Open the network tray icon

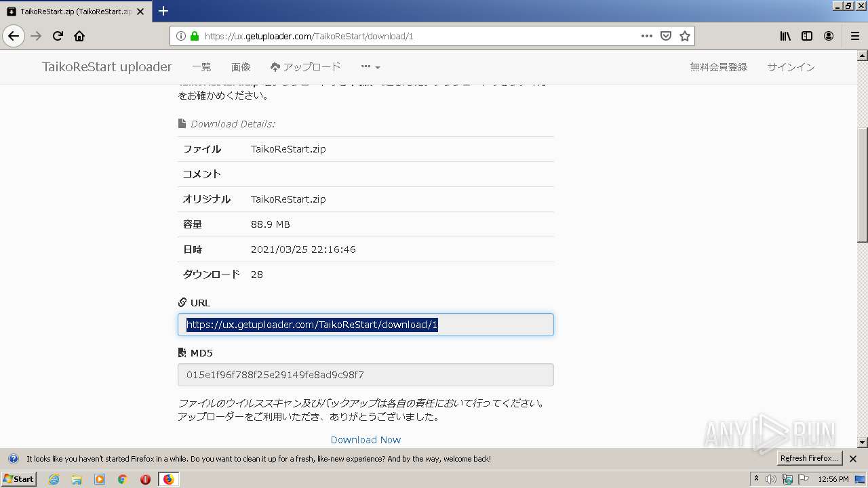click(x=787, y=479)
